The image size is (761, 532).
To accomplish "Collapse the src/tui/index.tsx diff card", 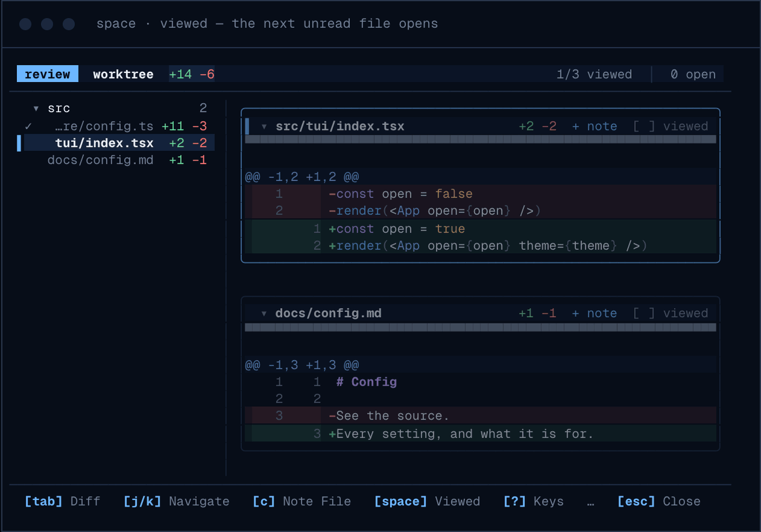I will click(x=264, y=127).
